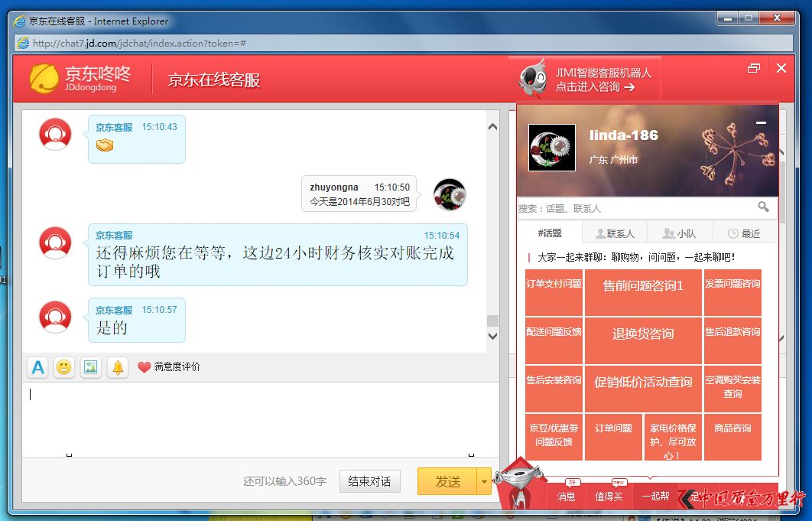Open the font formatting (A) tool

(x=37, y=367)
